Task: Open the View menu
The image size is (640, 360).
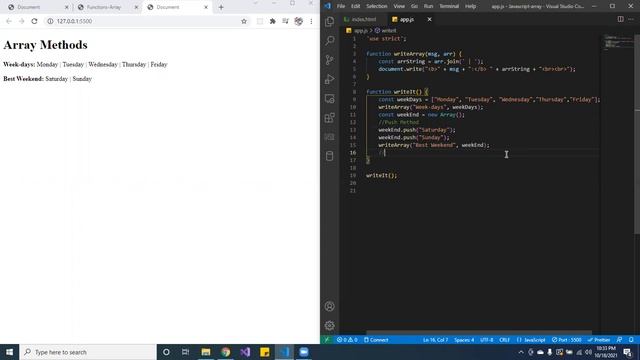Action: click(x=399, y=6)
